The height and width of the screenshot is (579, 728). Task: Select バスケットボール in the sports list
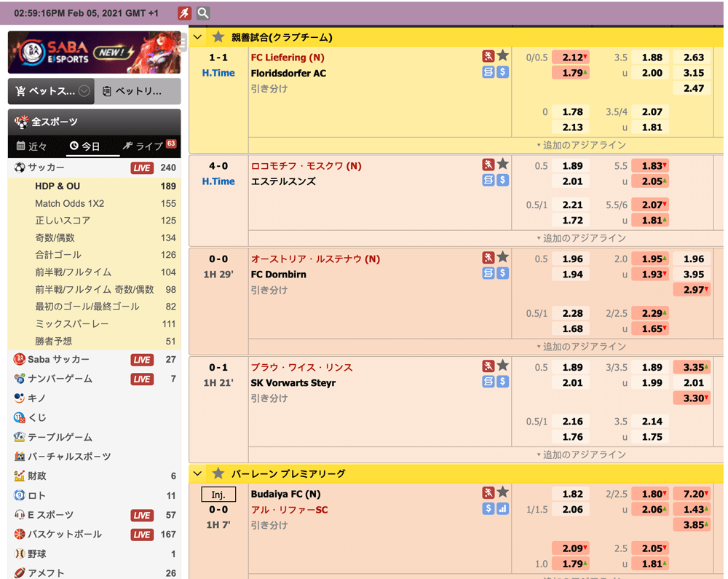pyautogui.click(x=65, y=534)
